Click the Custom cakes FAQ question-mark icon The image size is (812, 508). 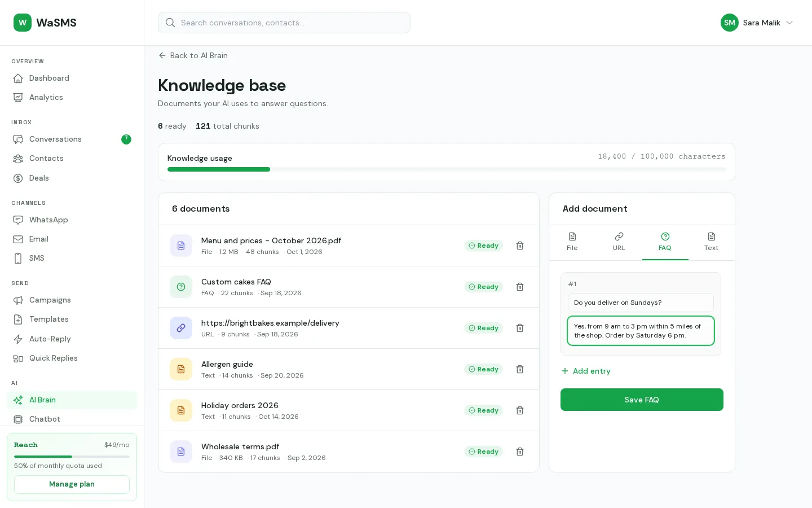181,287
